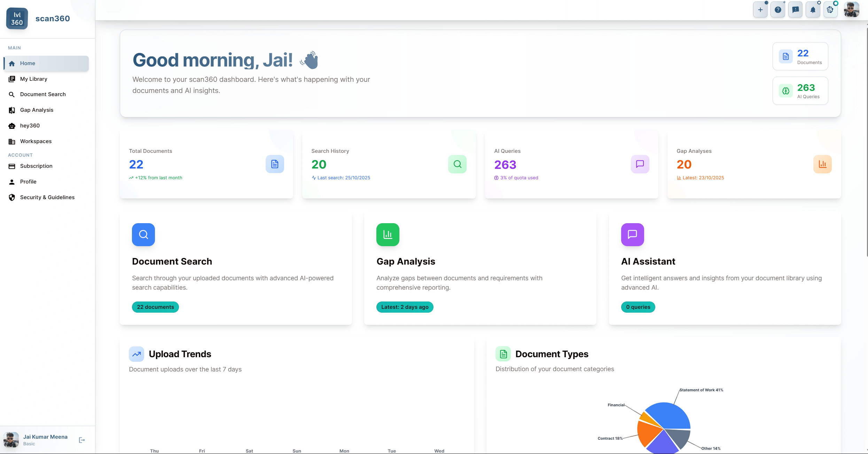The image size is (868, 454).
Task: Select My Library in the sidebar
Action: (33, 79)
